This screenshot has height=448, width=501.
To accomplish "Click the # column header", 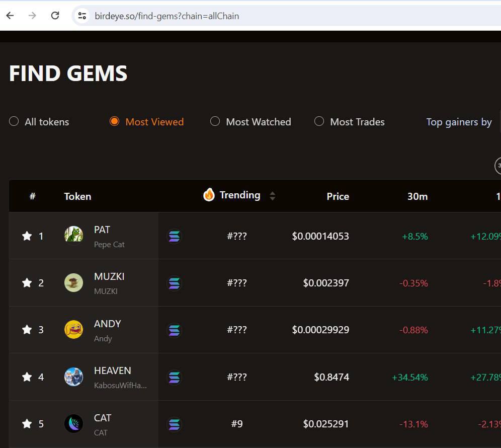I will 33,196.
